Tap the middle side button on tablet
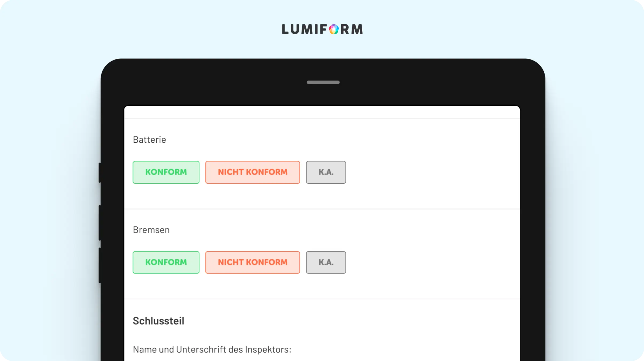This screenshot has height=361, width=644. [100, 223]
